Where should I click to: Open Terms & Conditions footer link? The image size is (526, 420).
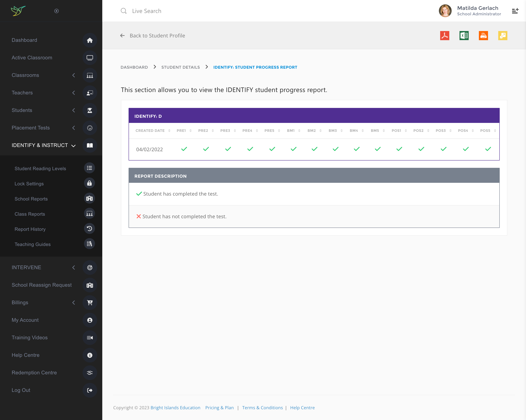[262, 408]
